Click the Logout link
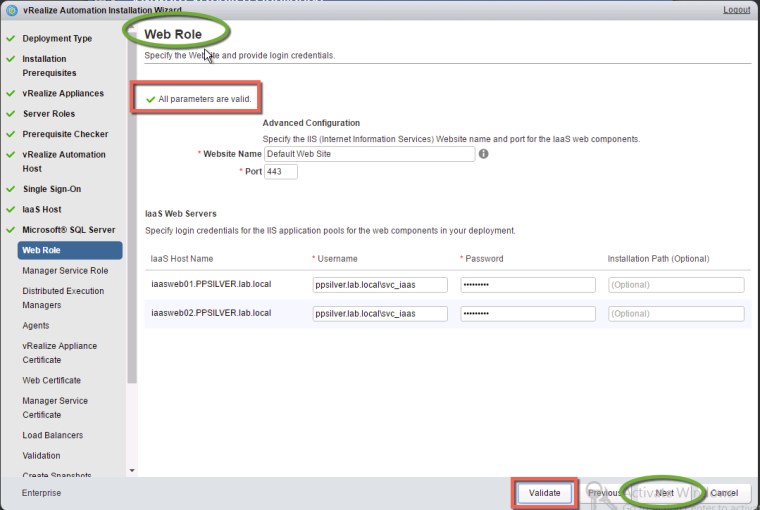 pyautogui.click(x=736, y=10)
